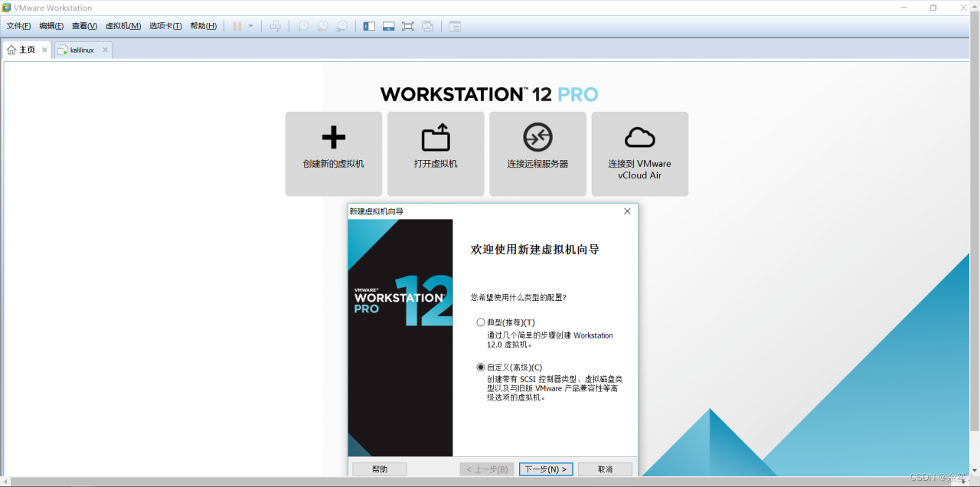Screen dimensions: 980x487
Task: Click the VMware Workstation title bar icon
Action: (x=7, y=8)
